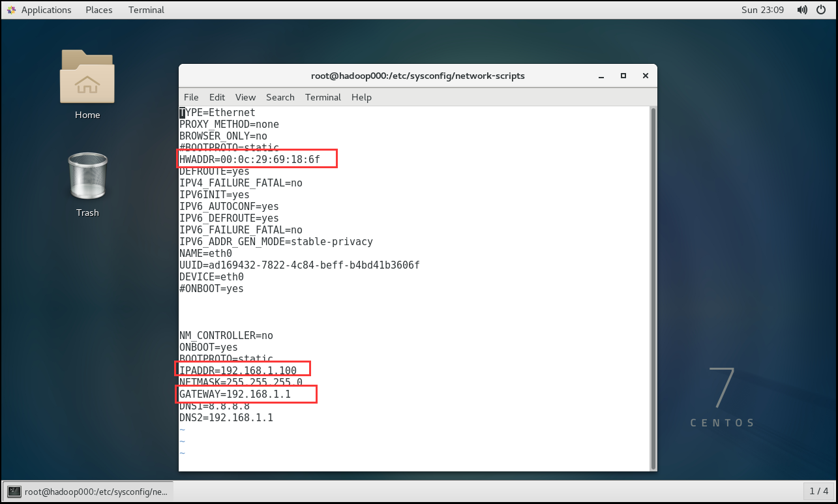Click the terminal title bar text
Image resolution: width=838 pixels, height=504 pixels.
(418, 76)
